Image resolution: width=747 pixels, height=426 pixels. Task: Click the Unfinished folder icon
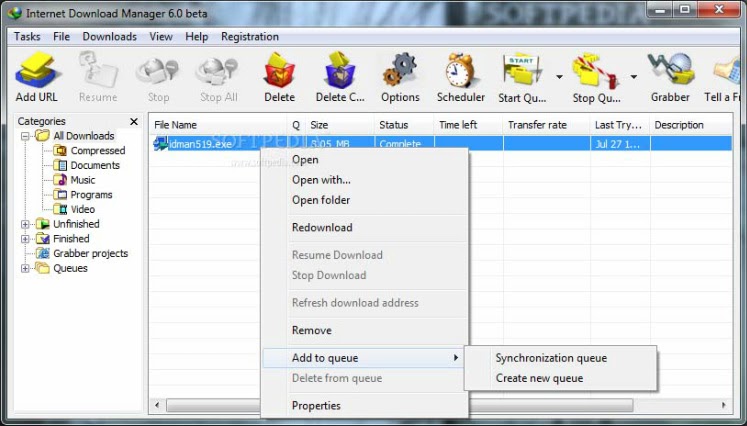43,224
